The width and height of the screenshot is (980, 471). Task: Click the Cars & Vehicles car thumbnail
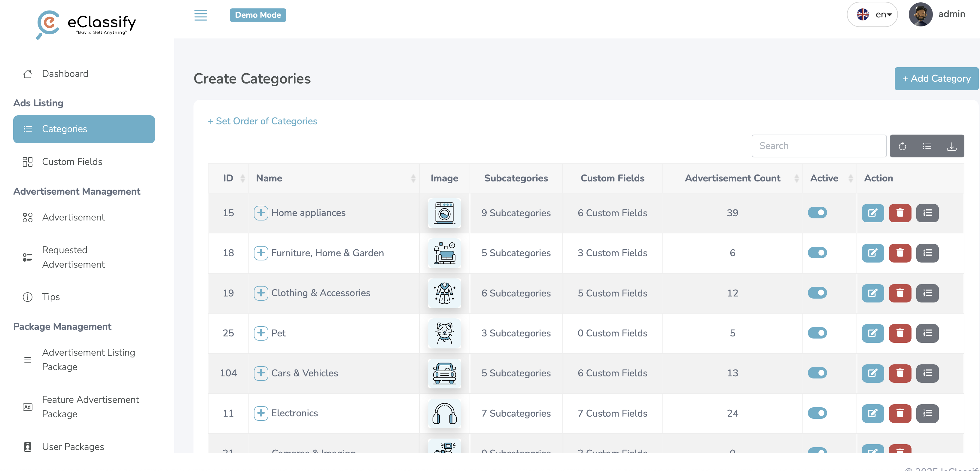(x=444, y=373)
